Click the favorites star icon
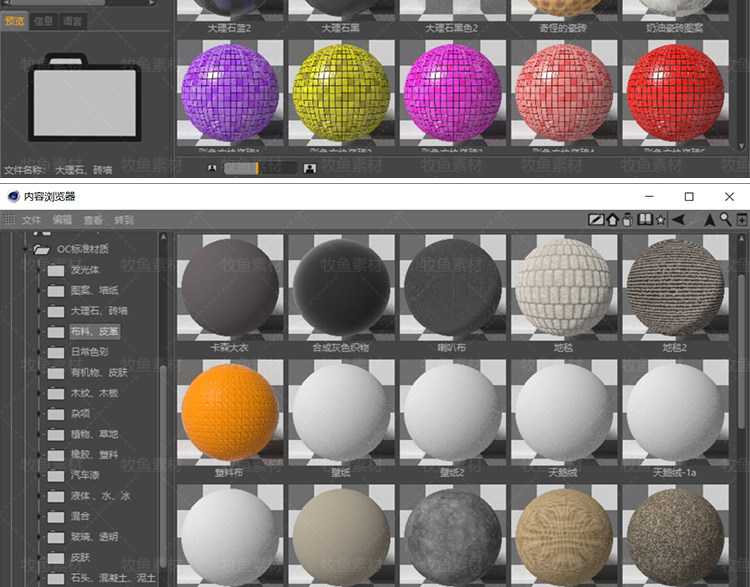The width and height of the screenshot is (750, 587). pyautogui.click(x=661, y=220)
